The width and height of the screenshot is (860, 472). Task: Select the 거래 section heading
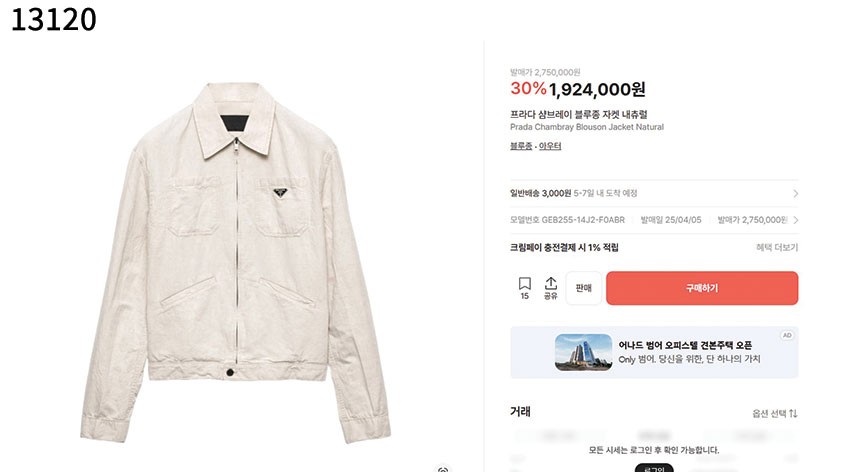520,411
